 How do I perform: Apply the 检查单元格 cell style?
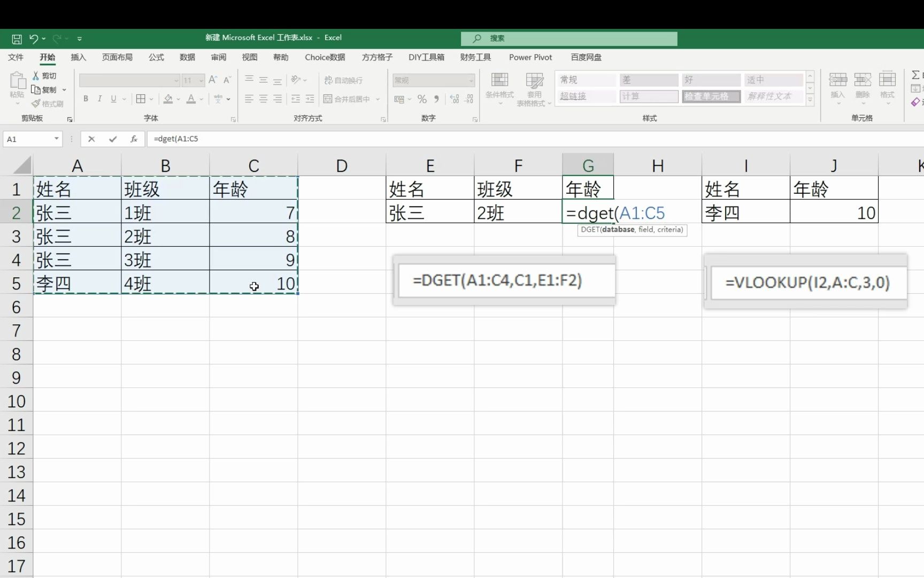(711, 97)
